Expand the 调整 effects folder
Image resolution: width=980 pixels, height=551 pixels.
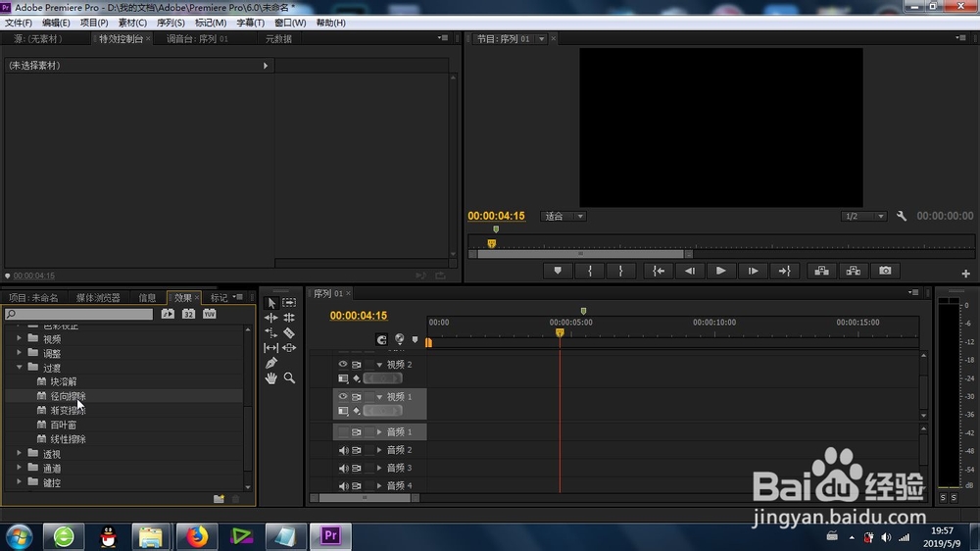click(x=20, y=353)
